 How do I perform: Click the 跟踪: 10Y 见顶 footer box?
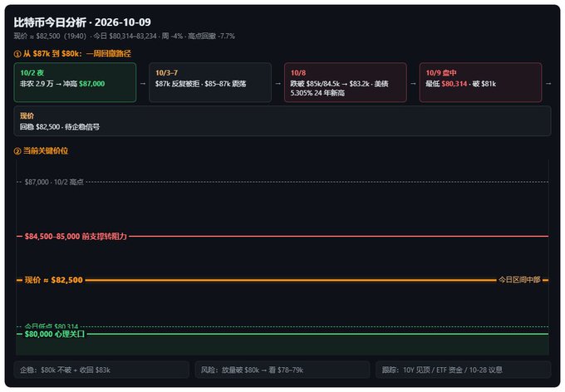pyautogui.click(x=464, y=370)
